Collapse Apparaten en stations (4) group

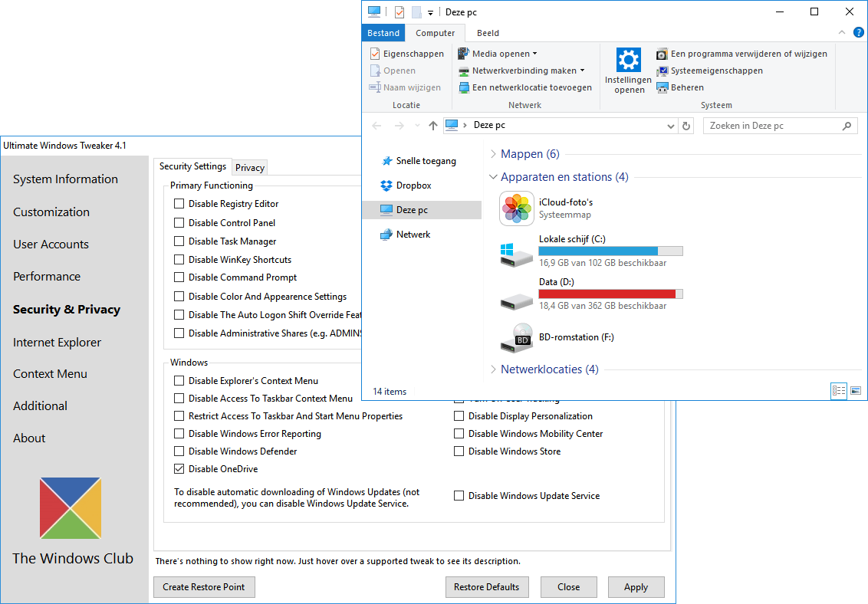tap(493, 177)
